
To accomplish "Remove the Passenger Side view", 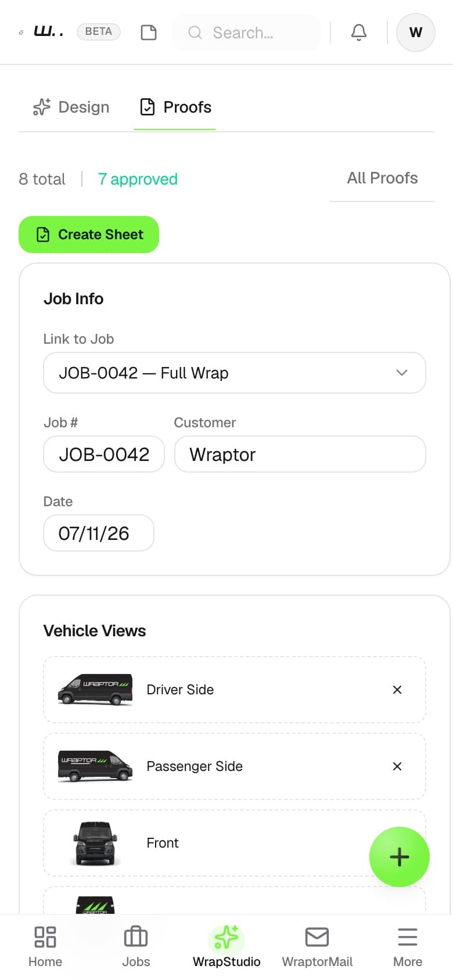I will pyautogui.click(x=397, y=766).
